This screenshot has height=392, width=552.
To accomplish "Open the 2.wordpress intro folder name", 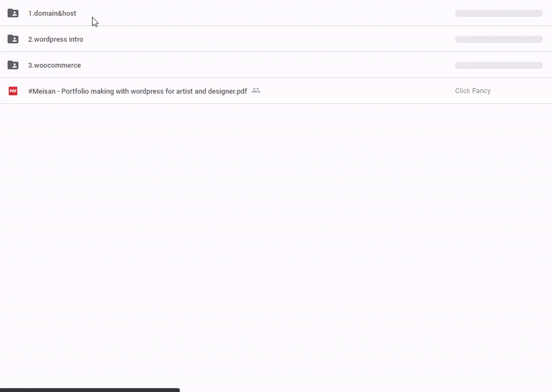I will click(x=56, y=39).
